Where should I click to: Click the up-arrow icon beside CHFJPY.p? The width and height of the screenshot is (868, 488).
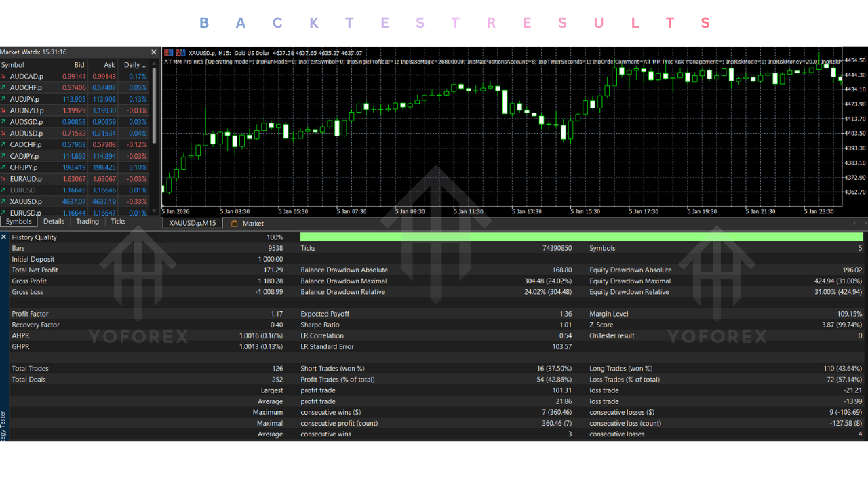[x=4, y=167]
